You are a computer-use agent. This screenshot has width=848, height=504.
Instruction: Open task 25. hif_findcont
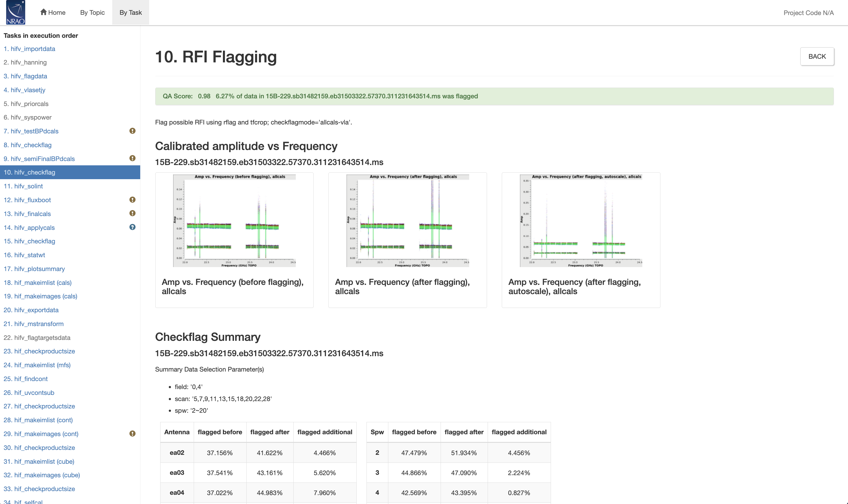click(26, 379)
